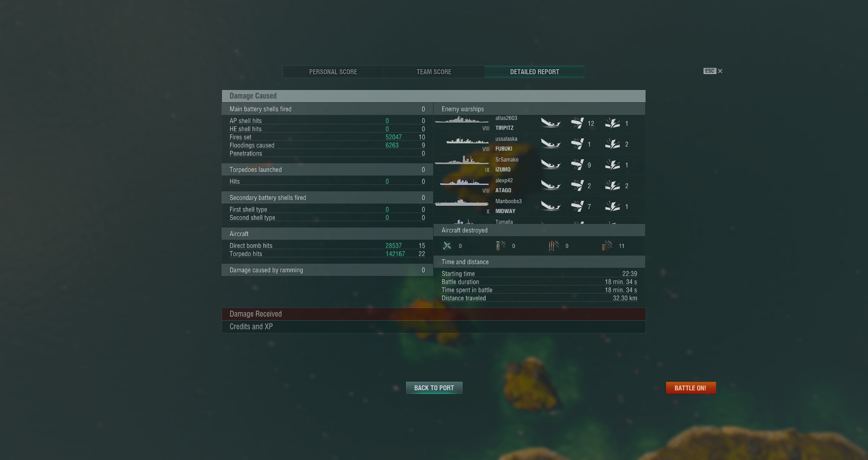
Task: Collapse the Damage Caused section header
Action: (x=434, y=96)
